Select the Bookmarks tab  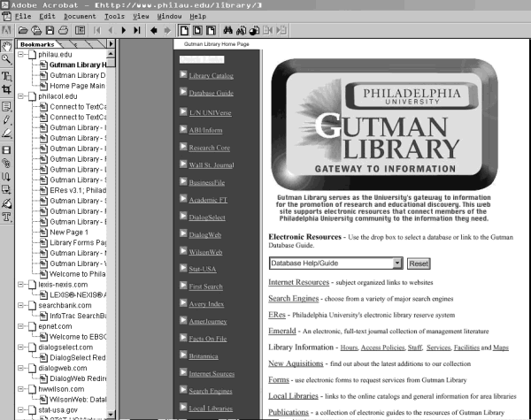37,44
